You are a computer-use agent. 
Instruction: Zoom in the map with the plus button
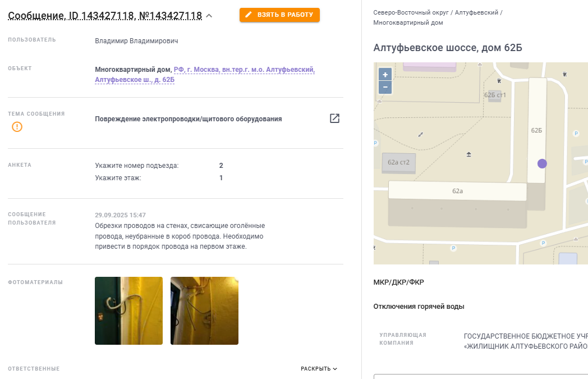(x=385, y=74)
